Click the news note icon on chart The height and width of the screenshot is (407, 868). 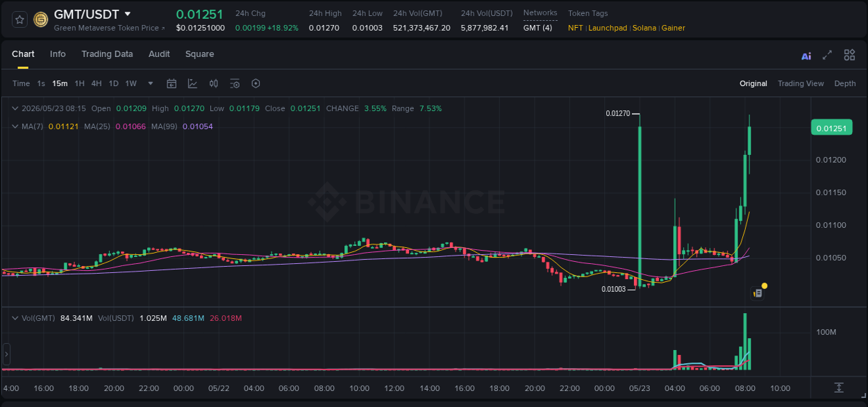(758, 294)
